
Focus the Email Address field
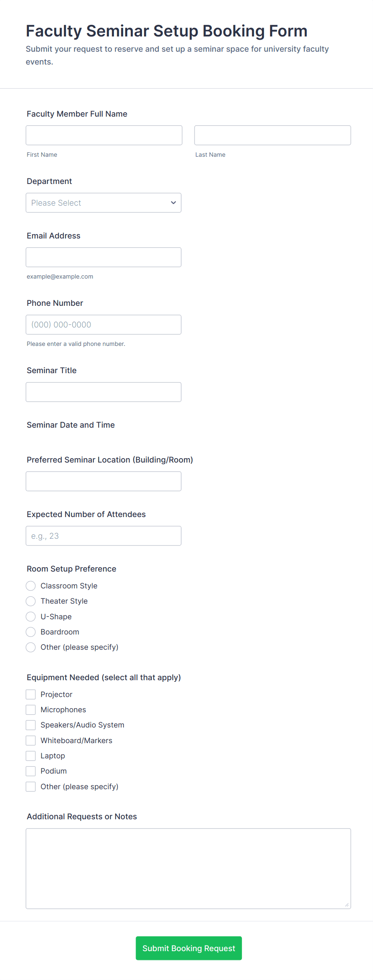point(103,257)
